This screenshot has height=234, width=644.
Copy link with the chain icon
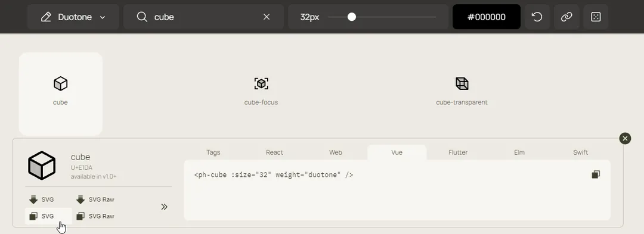tap(567, 17)
